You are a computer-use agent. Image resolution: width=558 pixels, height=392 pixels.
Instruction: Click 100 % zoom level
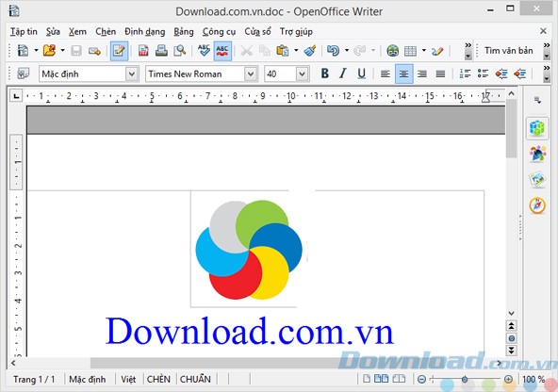[x=533, y=380]
